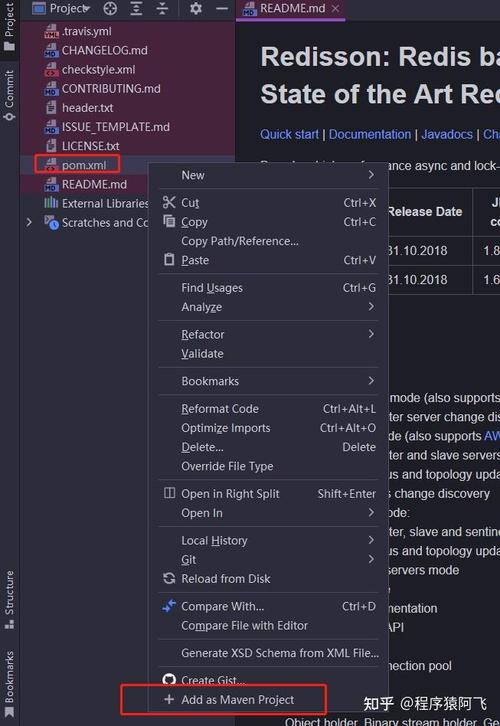The height and width of the screenshot is (726, 500).
Task: Close the README.md editor tab
Action: 336,8
